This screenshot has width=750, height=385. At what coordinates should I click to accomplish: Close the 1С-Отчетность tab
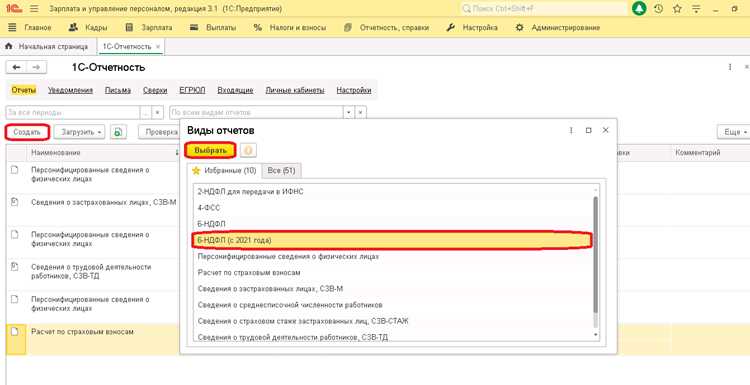coord(158,47)
